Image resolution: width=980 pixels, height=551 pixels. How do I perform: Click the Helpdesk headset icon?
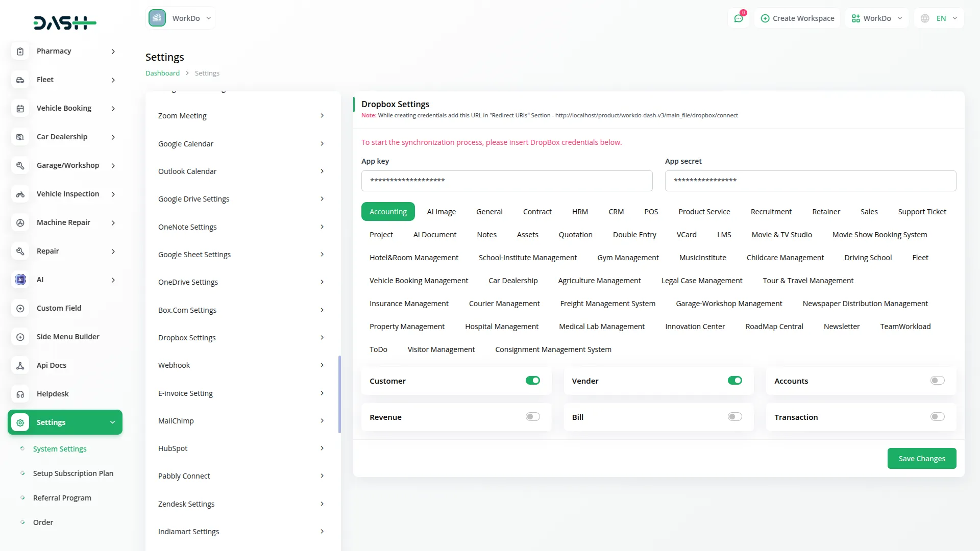20,394
